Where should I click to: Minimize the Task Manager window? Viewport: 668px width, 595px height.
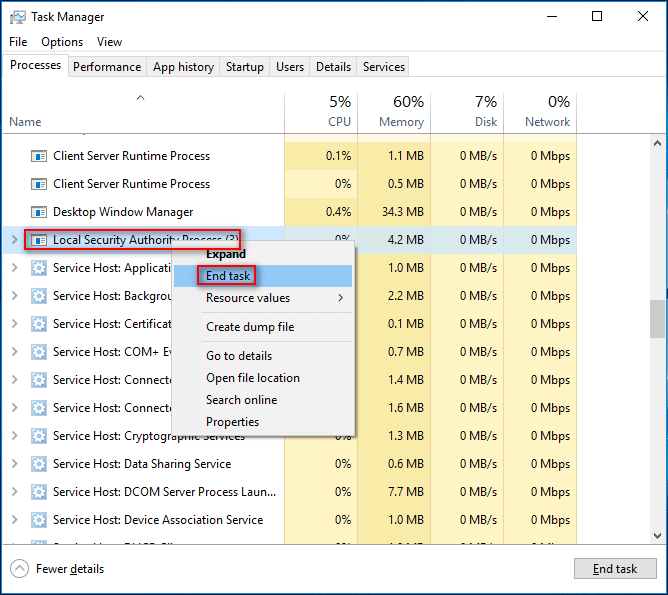[x=552, y=17]
